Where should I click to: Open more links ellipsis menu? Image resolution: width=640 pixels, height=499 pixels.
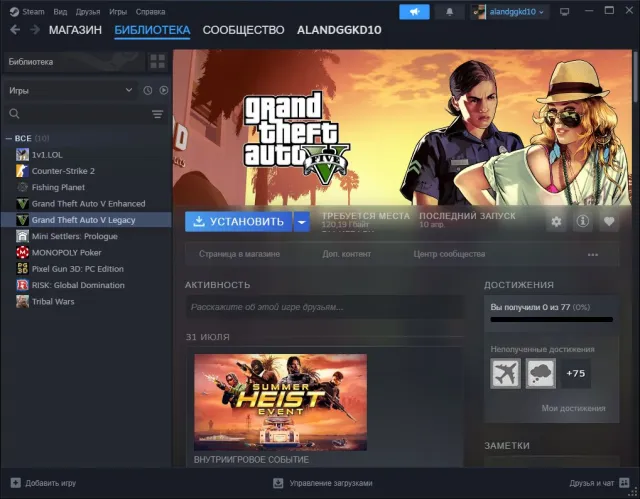click(x=593, y=255)
